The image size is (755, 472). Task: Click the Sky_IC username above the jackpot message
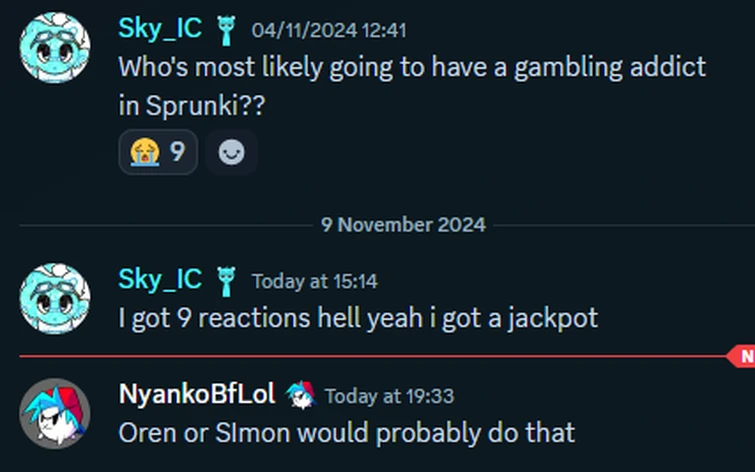pos(160,280)
